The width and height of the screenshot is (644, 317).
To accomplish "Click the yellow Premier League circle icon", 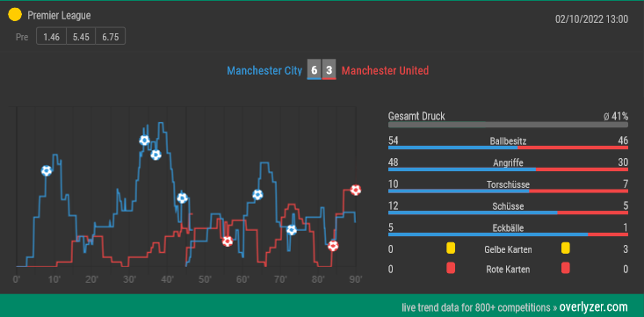I will [15, 15].
